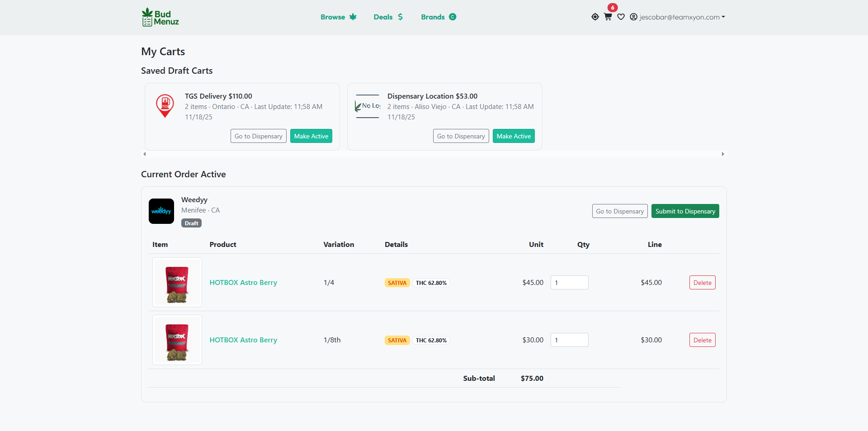Delete the 1/8th HOTBOX Astro Berry line item
868x431 pixels.
(x=702, y=340)
